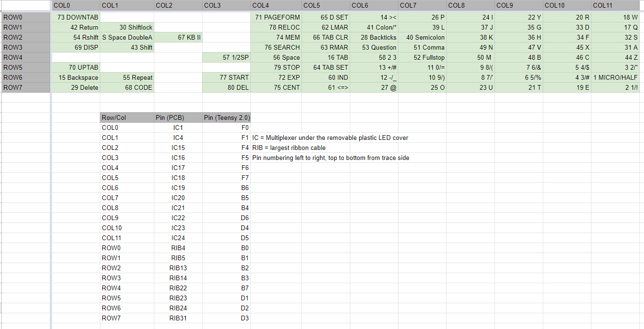
Task: Select the '46 C' cell
Action: click(567, 57)
